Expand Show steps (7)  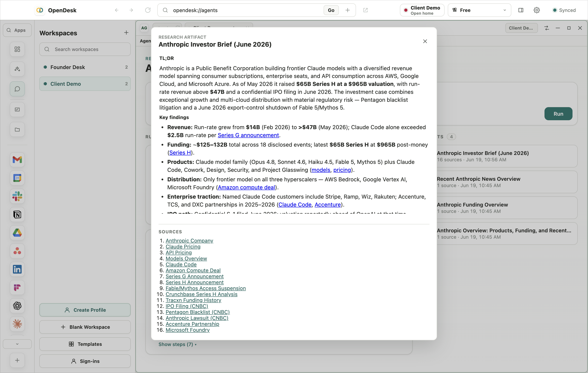click(178, 344)
